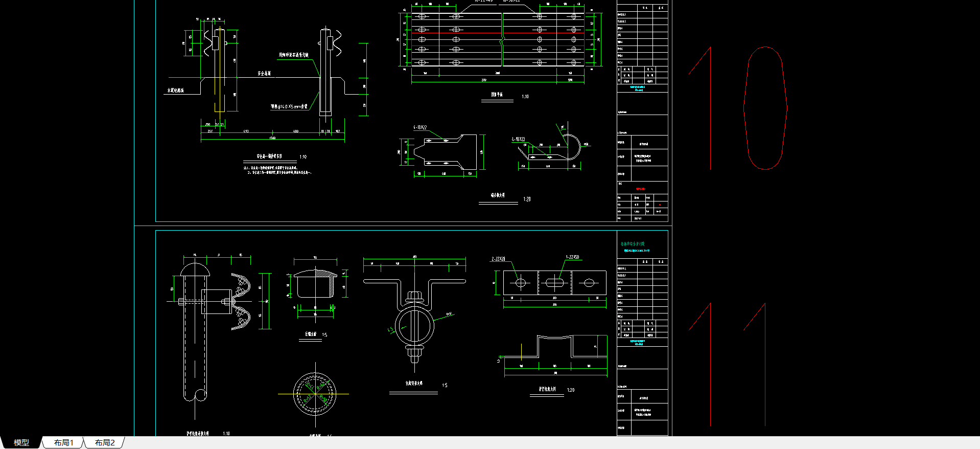Image resolution: width=980 pixels, height=449 pixels.
Task: Select the 安全岛面 label in the drawing
Action: point(264,74)
